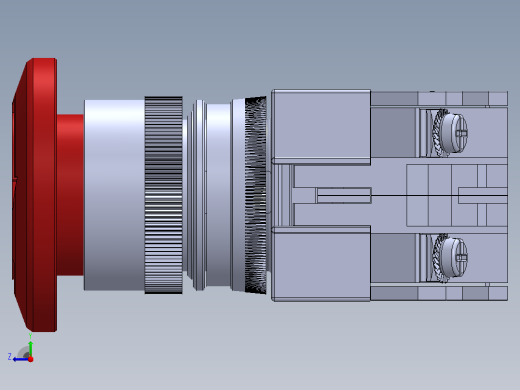Select the red mushroom button head
The height and width of the screenshot is (390, 520).
(x=35, y=195)
